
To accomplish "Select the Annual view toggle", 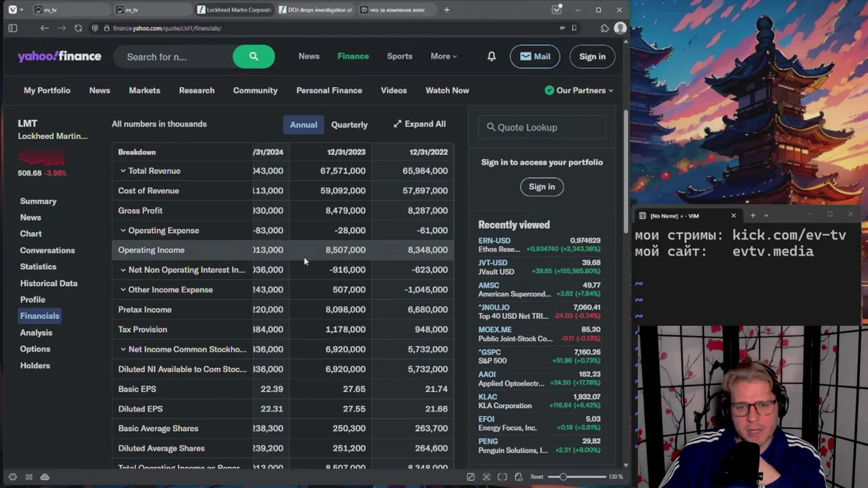I will point(303,125).
